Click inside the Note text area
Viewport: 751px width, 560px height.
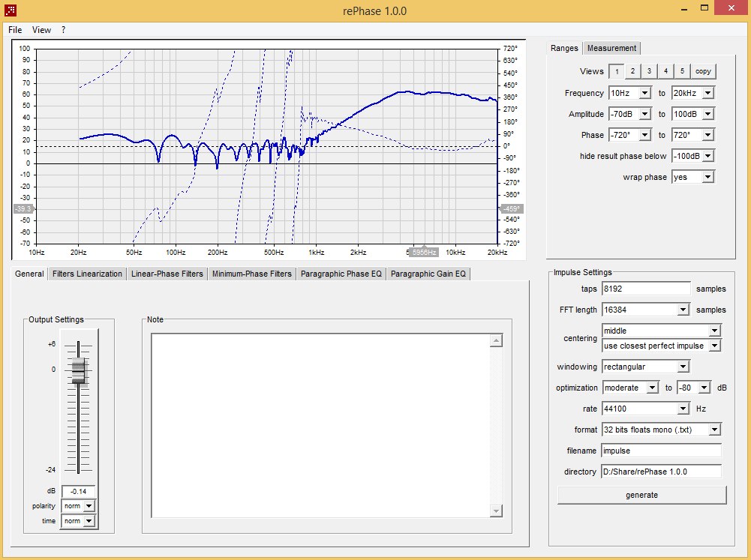pos(320,424)
